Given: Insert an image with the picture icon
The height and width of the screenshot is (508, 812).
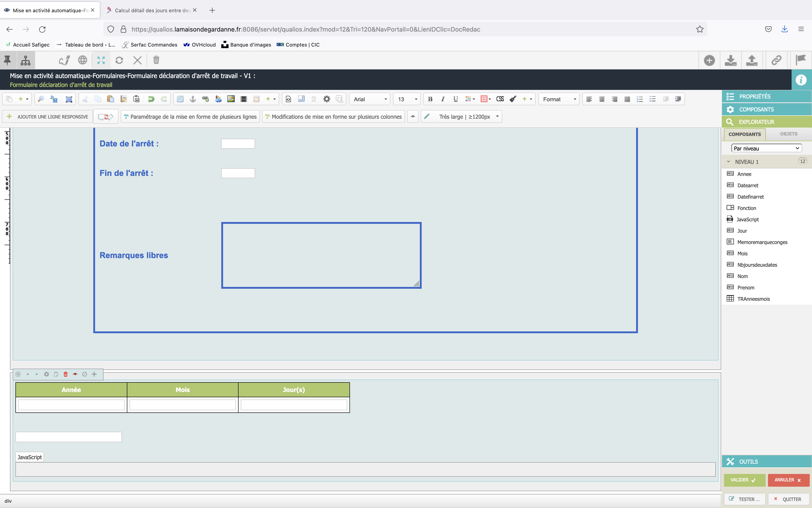Looking at the screenshot, I should coord(231,99).
